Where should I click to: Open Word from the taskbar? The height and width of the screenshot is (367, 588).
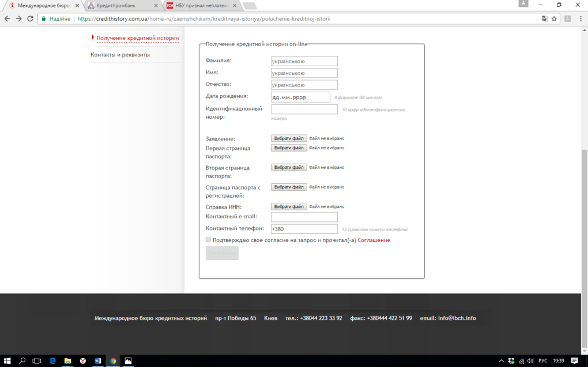click(97, 361)
